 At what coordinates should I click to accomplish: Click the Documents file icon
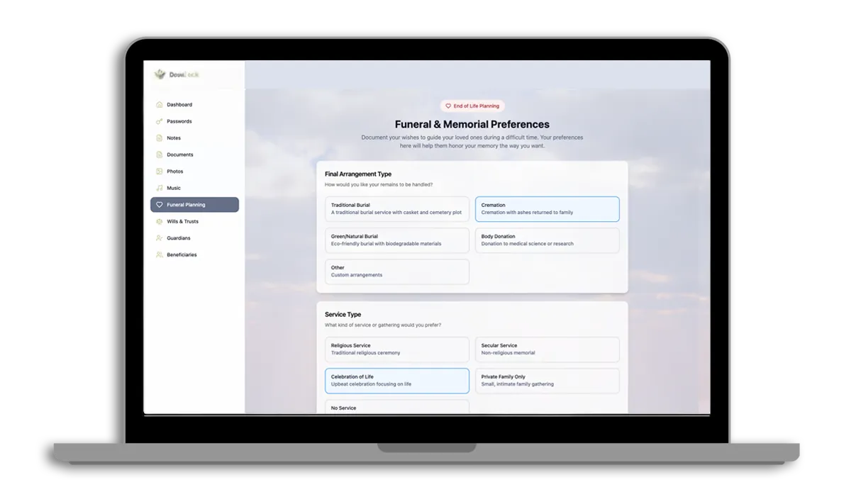tap(160, 155)
